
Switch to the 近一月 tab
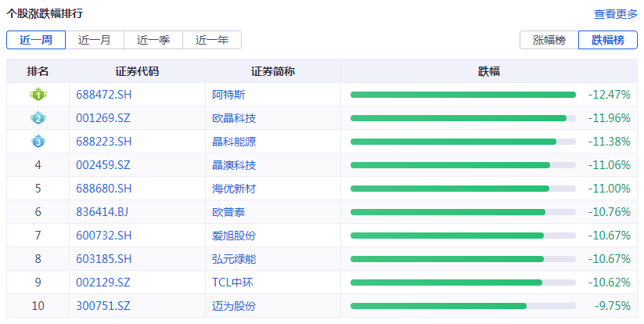click(x=95, y=40)
